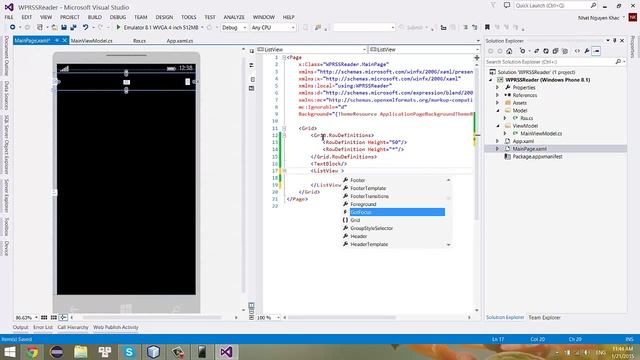The image size is (640, 360).
Task: Click Solution Explorer's pending changes filter icon
Action: click(522, 51)
